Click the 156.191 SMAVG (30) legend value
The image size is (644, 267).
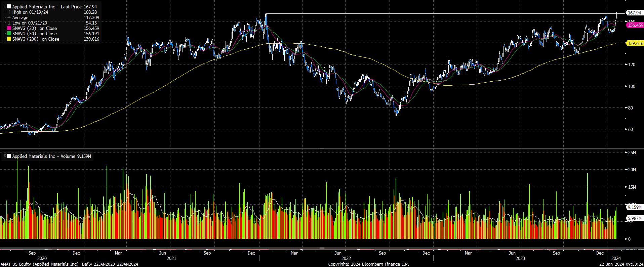click(91, 34)
